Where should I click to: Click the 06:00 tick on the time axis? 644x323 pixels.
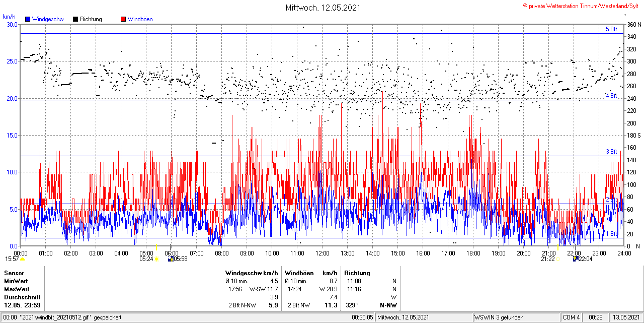tap(171, 253)
